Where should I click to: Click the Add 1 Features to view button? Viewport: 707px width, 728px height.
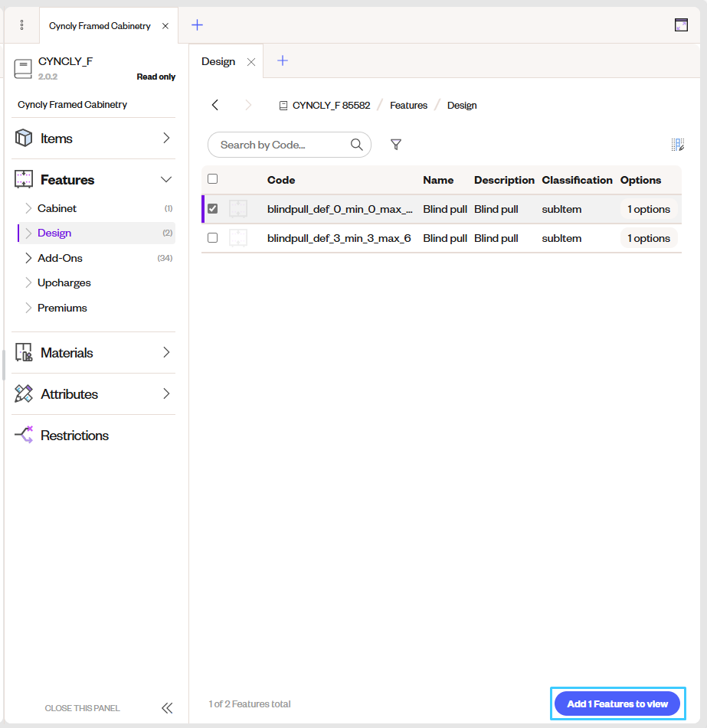(617, 703)
